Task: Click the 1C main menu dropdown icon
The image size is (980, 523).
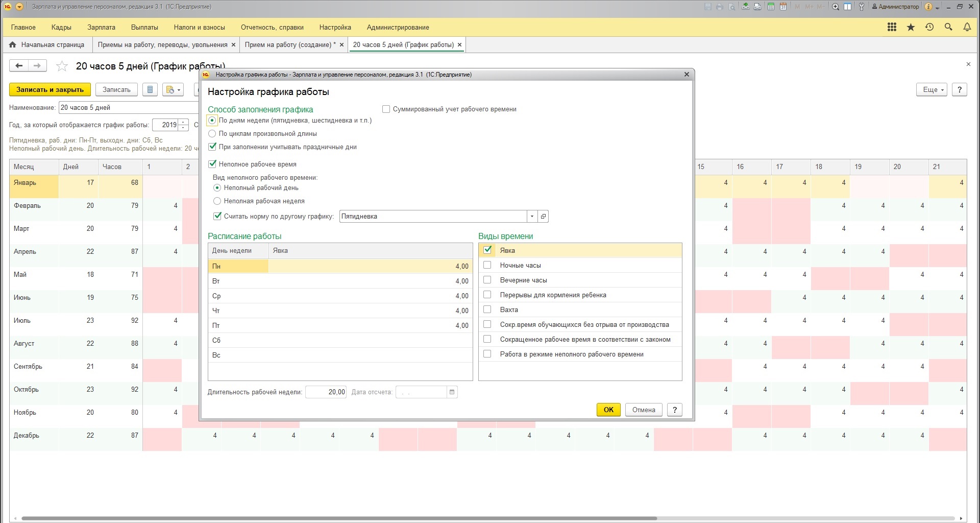Action: point(19,7)
